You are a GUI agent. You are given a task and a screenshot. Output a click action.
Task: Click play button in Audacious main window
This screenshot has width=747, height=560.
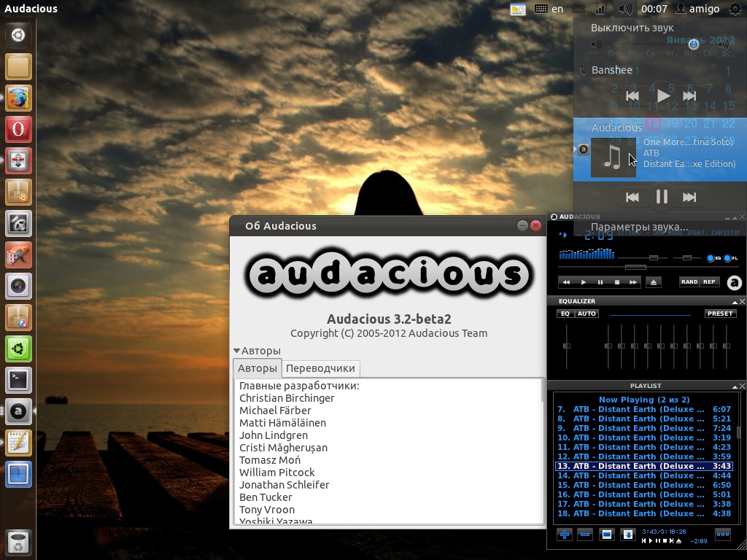[583, 282]
